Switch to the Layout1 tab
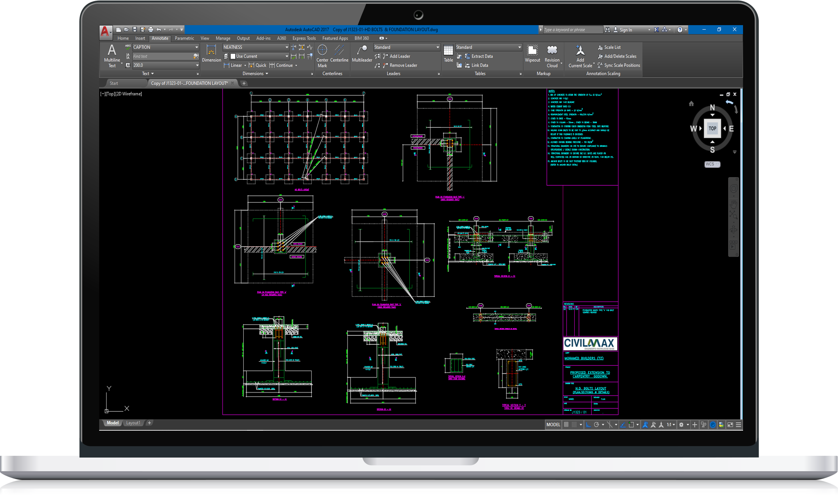Screen dimensions: 838x504 coord(133,423)
